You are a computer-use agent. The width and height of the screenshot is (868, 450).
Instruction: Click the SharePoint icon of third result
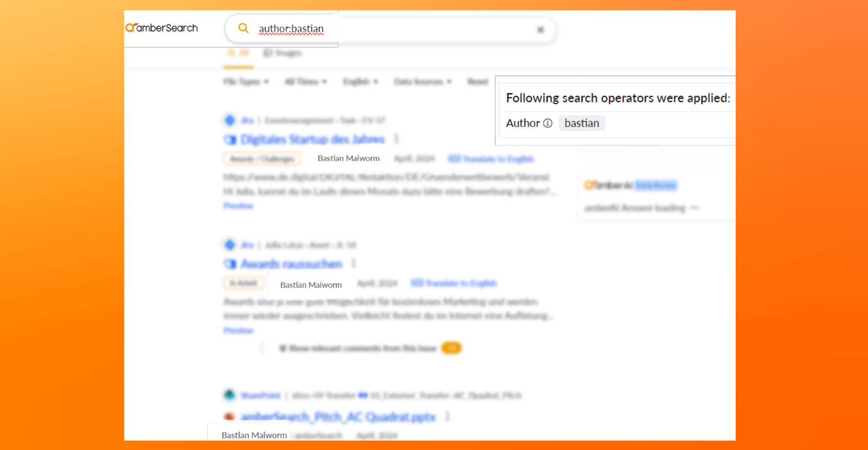[230, 395]
